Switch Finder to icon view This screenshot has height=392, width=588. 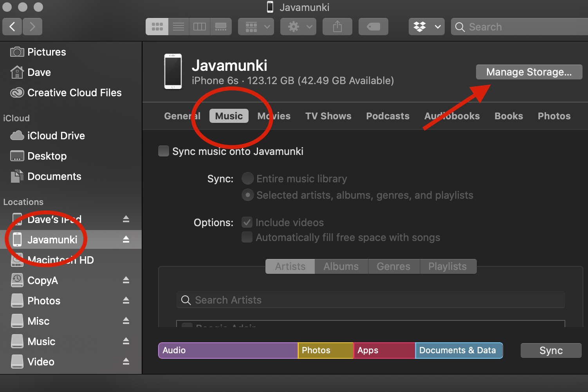coord(157,27)
